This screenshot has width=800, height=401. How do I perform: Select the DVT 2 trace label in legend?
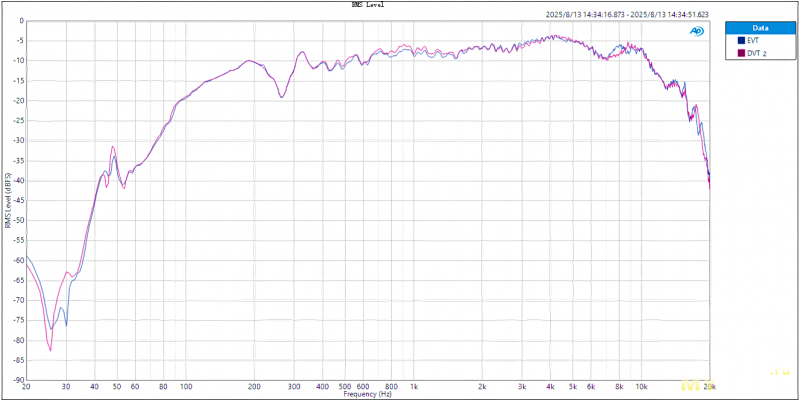tap(757, 53)
